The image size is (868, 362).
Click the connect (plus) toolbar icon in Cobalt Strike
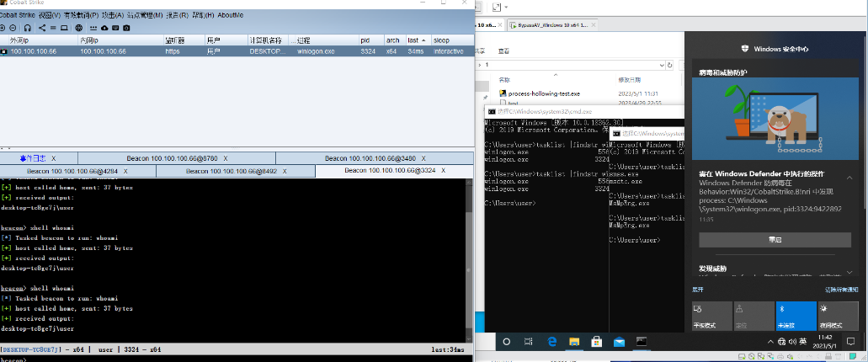pyautogui.click(x=3, y=28)
